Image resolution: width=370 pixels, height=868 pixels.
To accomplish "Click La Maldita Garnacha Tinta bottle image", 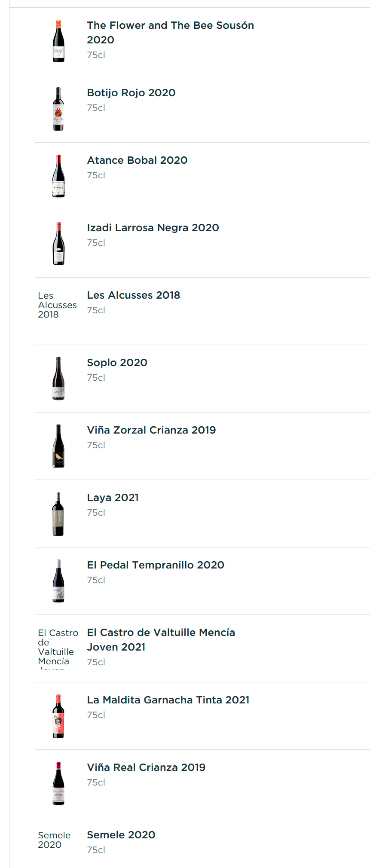I will tap(58, 716).
